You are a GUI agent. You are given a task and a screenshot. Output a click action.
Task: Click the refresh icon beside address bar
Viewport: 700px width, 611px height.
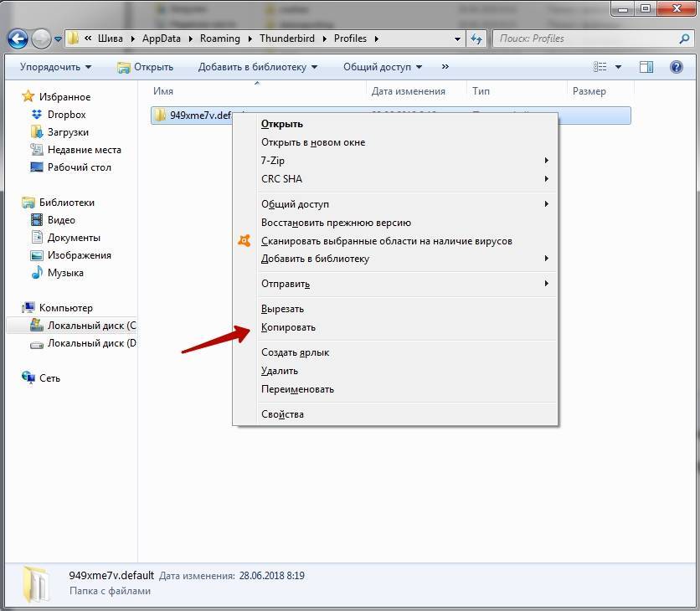pyautogui.click(x=476, y=39)
